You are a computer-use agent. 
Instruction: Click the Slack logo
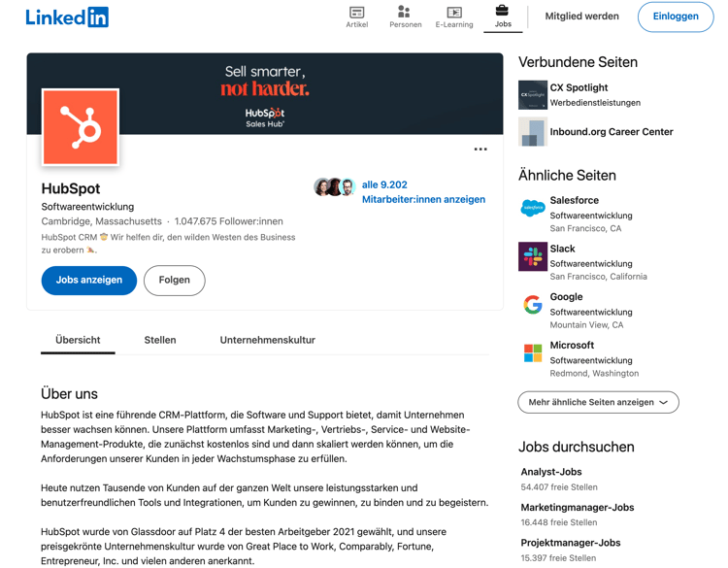tap(533, 256)
